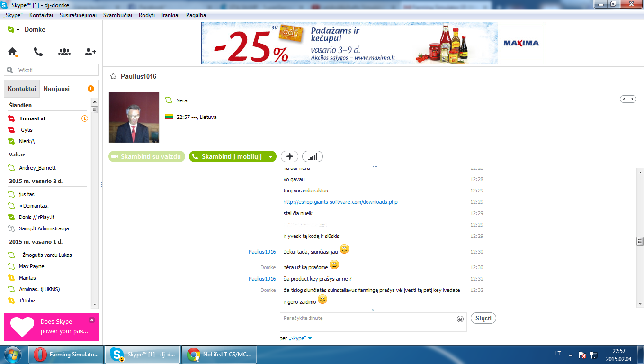The height and width of the screenshot is (364, 644).
Task: Open the Rodyti menu
Action: (147, 15)
